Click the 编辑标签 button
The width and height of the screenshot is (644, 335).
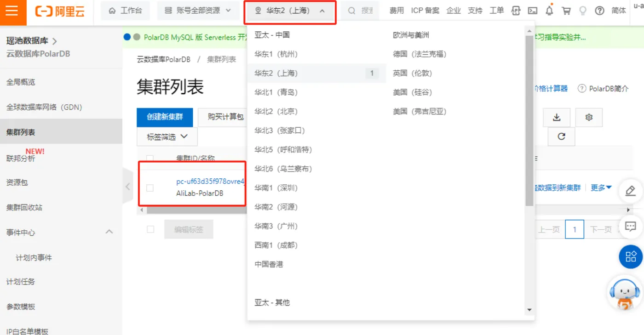click(189, 229)
